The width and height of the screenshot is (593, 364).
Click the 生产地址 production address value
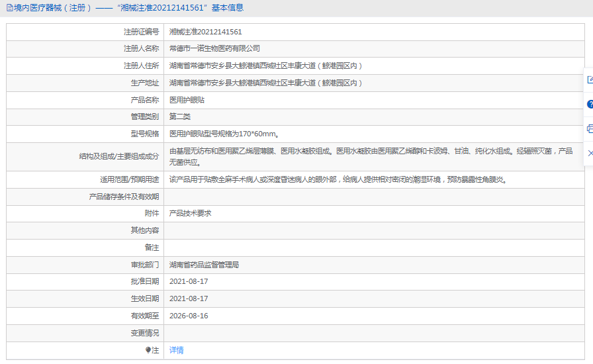click(x=265, y=83)
